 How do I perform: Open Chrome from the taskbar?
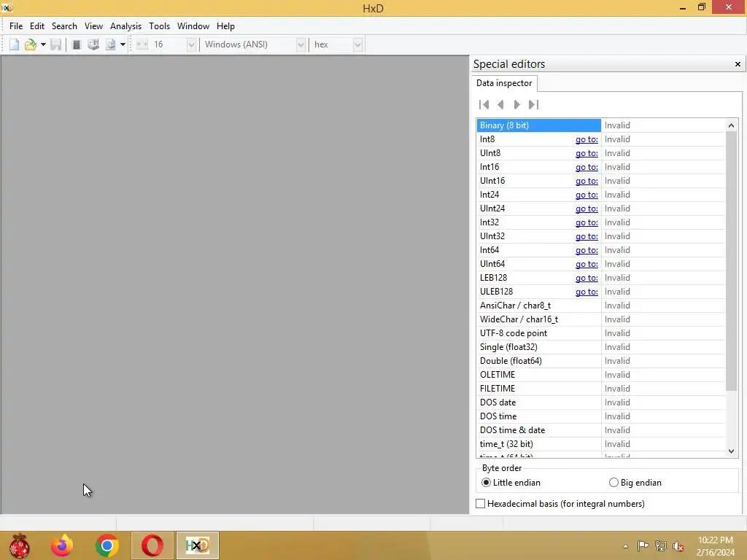point(107,545)
